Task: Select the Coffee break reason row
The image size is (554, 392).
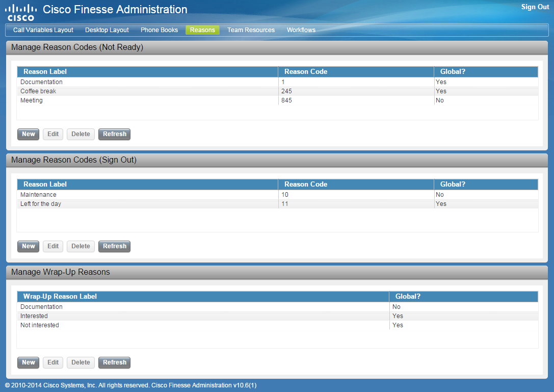Action: (x=278, y=91)
